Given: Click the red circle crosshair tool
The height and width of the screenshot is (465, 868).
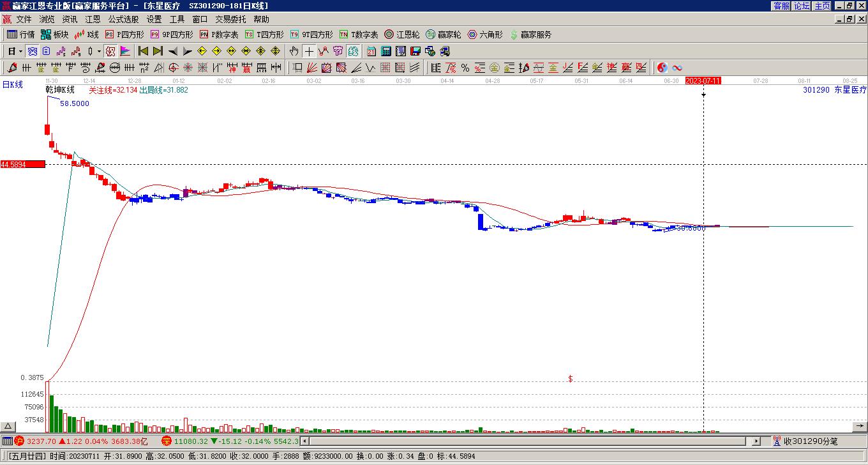Looking at the screenshot, I should 174,68.
